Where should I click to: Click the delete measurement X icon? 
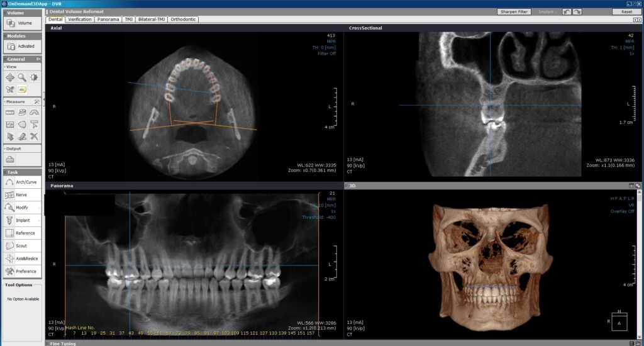pos(34,136)
